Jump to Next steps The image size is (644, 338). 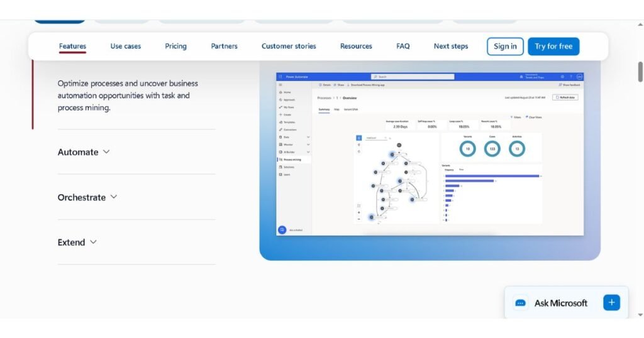pos(451,46)
